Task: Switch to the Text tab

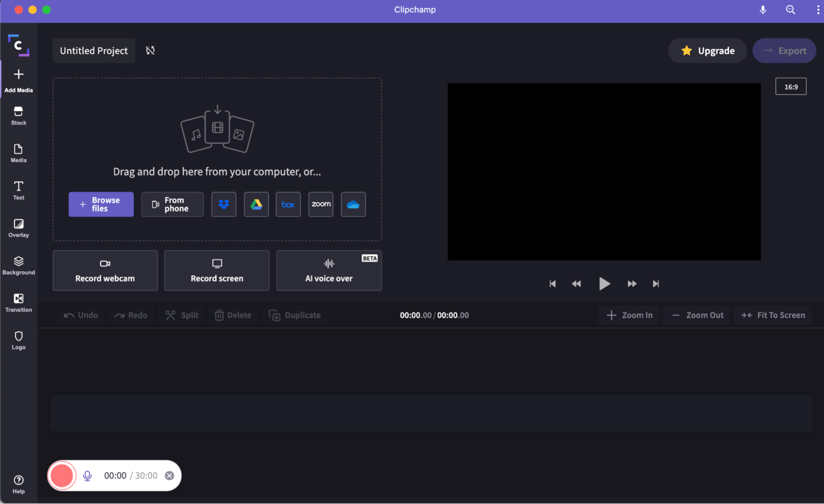Action: click(x=19, y=190)
